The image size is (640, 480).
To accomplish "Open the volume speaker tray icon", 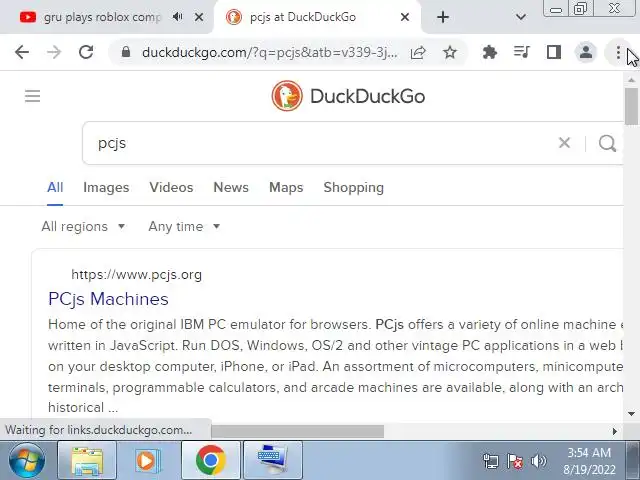I will (x=539, y=462).
